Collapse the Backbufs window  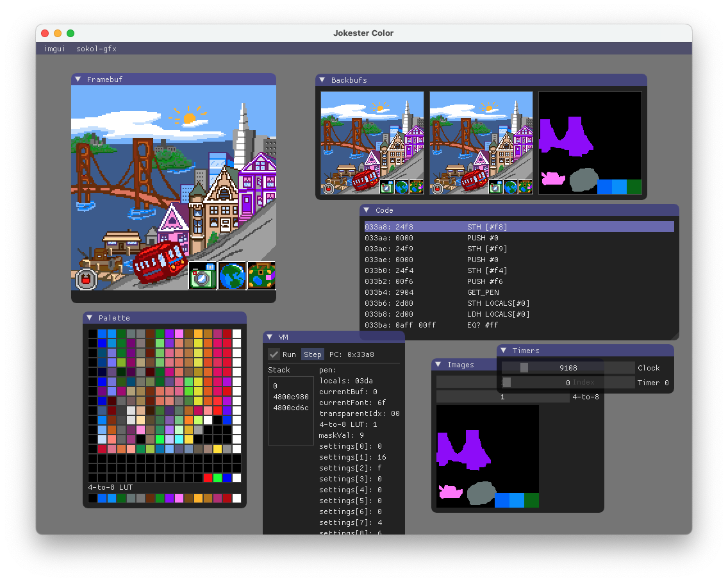tap(322, 80)
